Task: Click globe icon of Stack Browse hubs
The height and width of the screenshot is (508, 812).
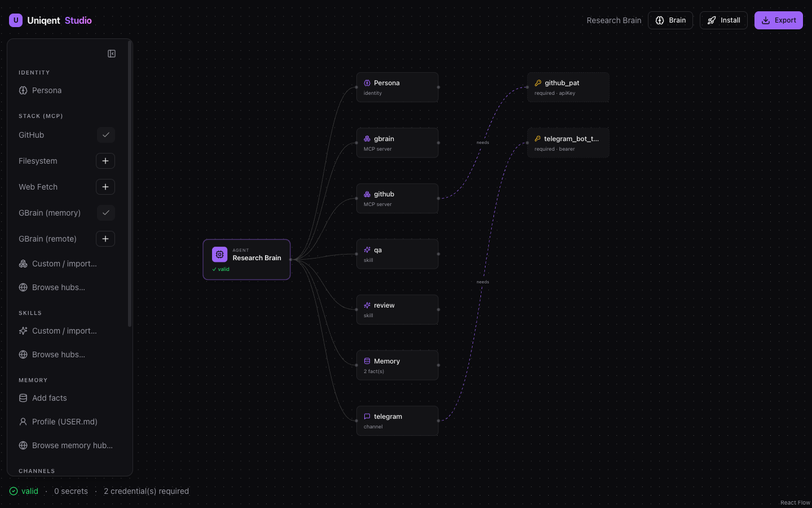Action: (x=23, y=287)
